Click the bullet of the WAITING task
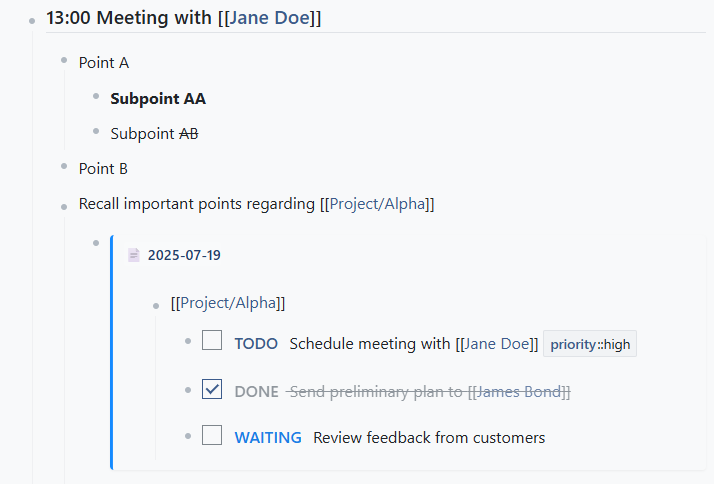This screenshot has width=714, height=484. [188, 436]
